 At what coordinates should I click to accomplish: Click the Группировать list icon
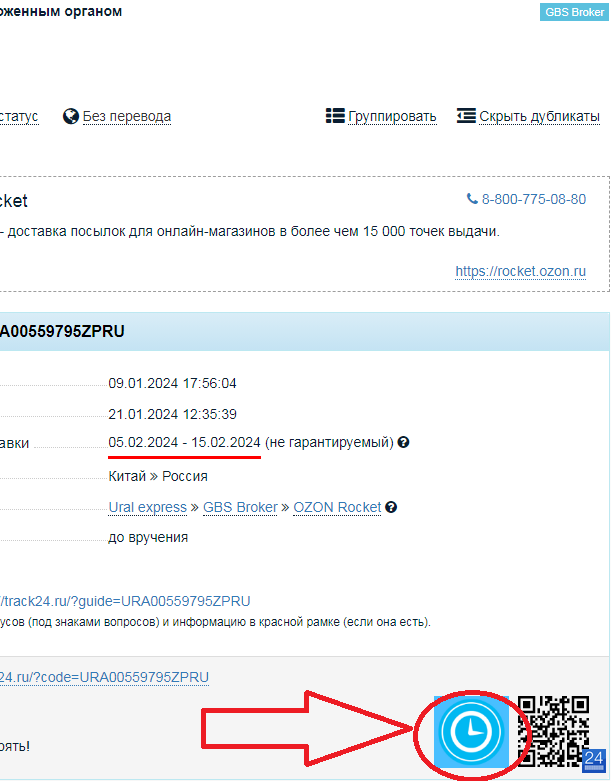tap(335, 116)
